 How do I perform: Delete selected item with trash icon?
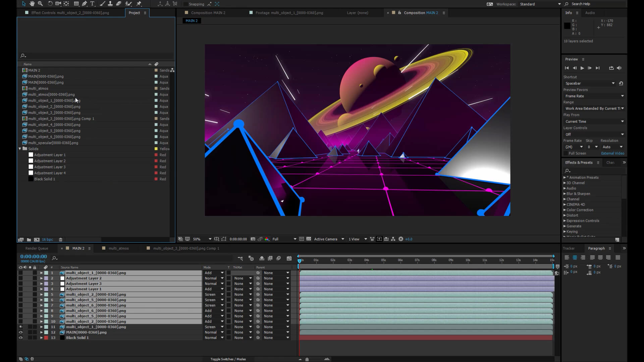tap(61, 240)
